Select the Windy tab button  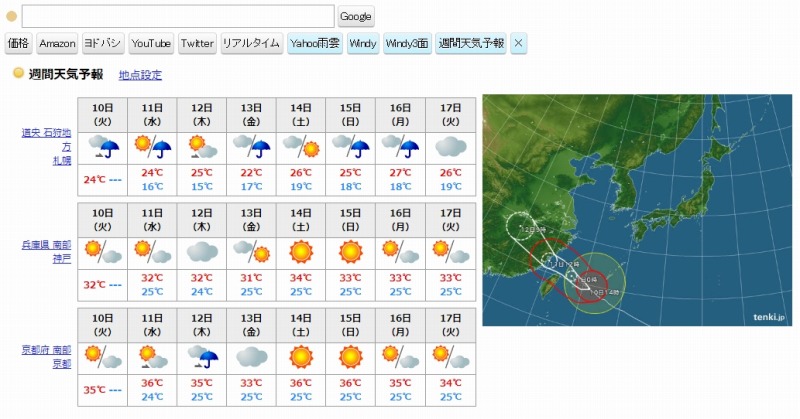363,43
